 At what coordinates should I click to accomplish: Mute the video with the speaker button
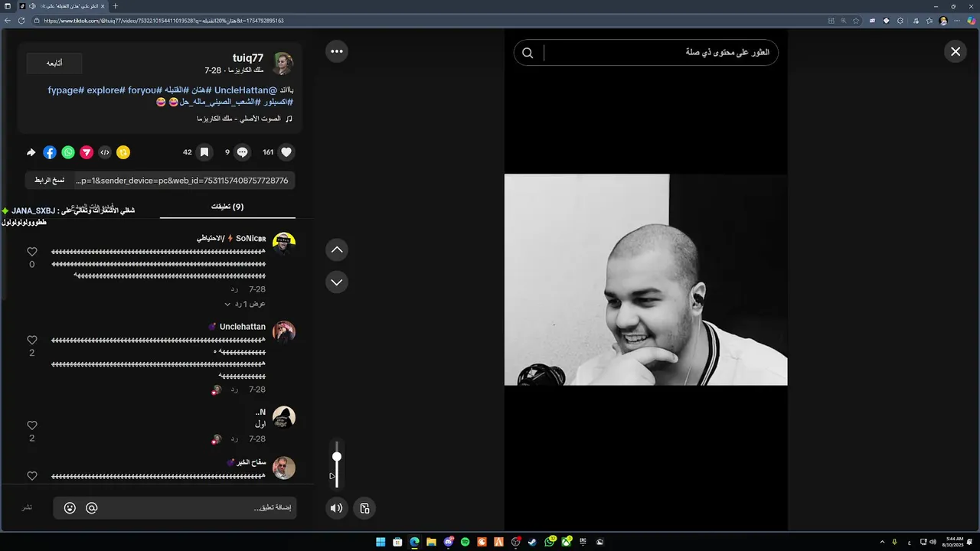click(336, 508)
